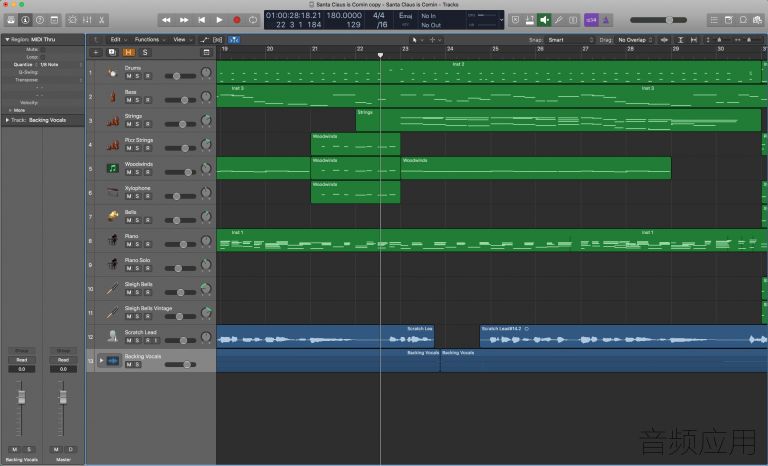Mute the Drums track
This screenshot has height=466, width=768.
pyautogui.click(x=129, y=76)
